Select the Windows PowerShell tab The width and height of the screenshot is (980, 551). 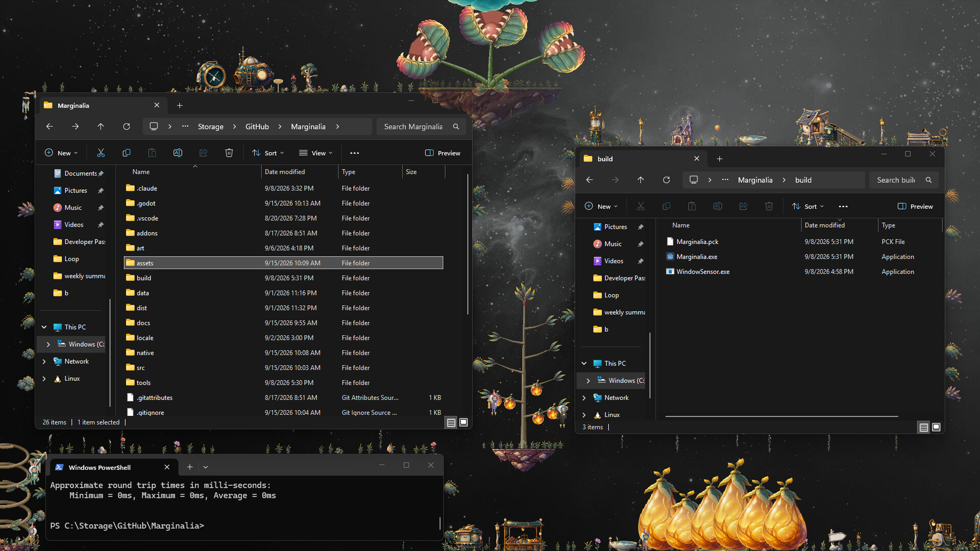pyautogui.click(x=113, y=467)
